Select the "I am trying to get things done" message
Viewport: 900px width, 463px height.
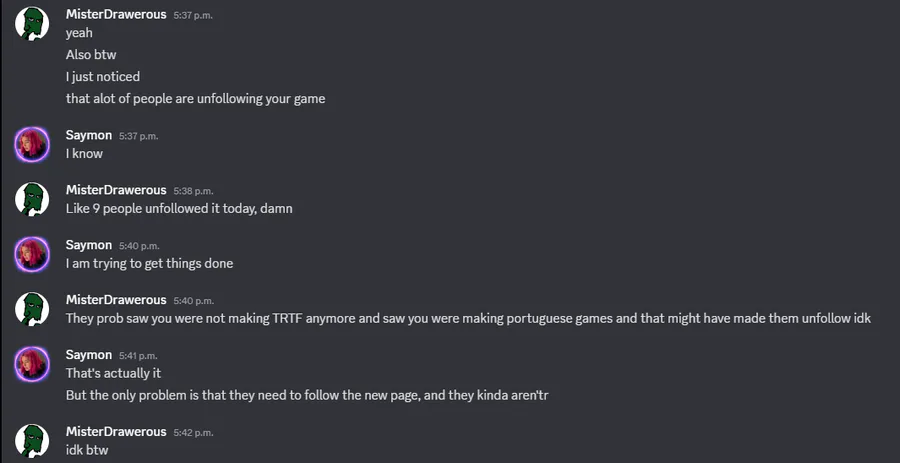click(149, 264)
